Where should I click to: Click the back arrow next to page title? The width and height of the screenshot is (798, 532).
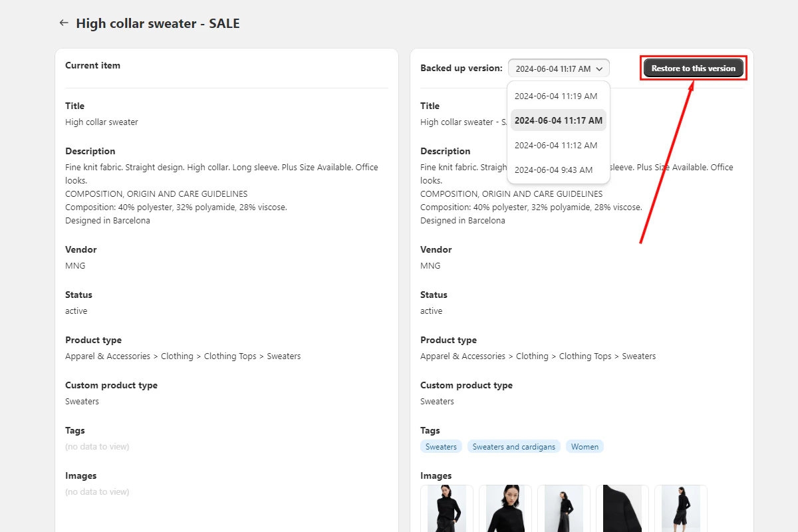pyautogui.click(x=63, y=23)
